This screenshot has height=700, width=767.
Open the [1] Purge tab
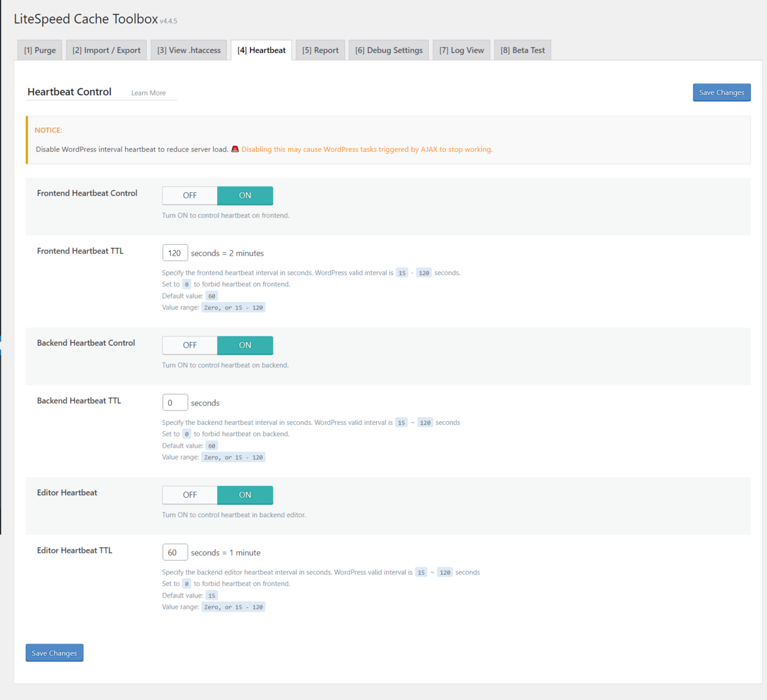pyautogui.click(x=40, y=50)
